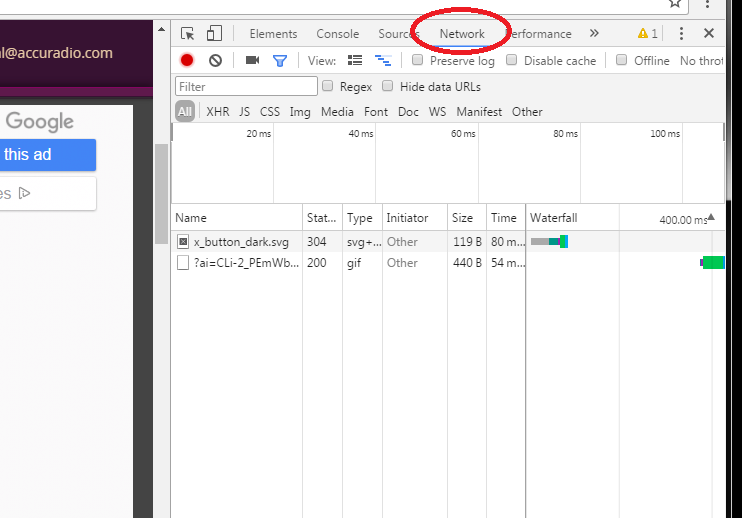The width and height of the screenshot is (742, 518).
Task: Check the Disable cache option
Action: [x=513, y=61]
